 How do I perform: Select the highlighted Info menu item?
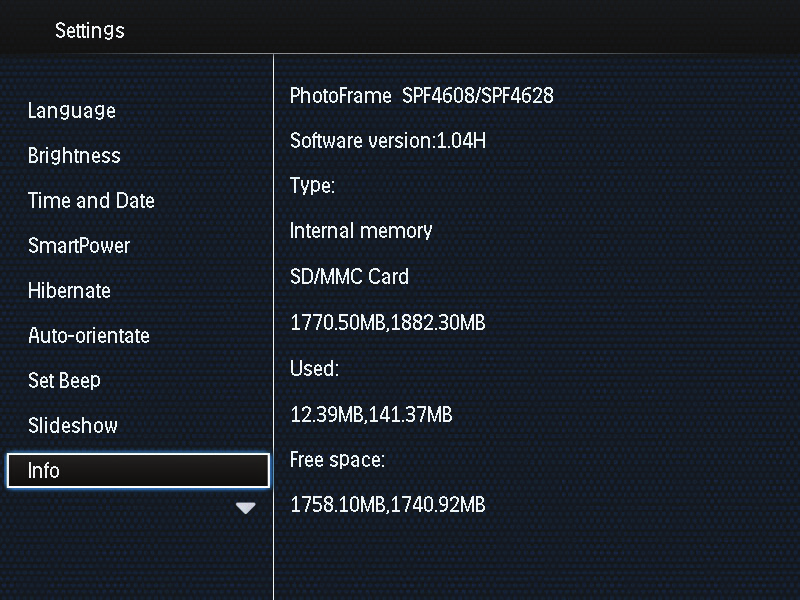(138, 470)
